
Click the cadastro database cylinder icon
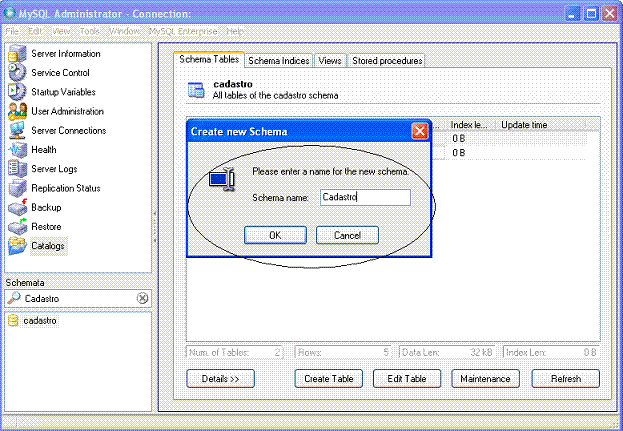(13, 320)
